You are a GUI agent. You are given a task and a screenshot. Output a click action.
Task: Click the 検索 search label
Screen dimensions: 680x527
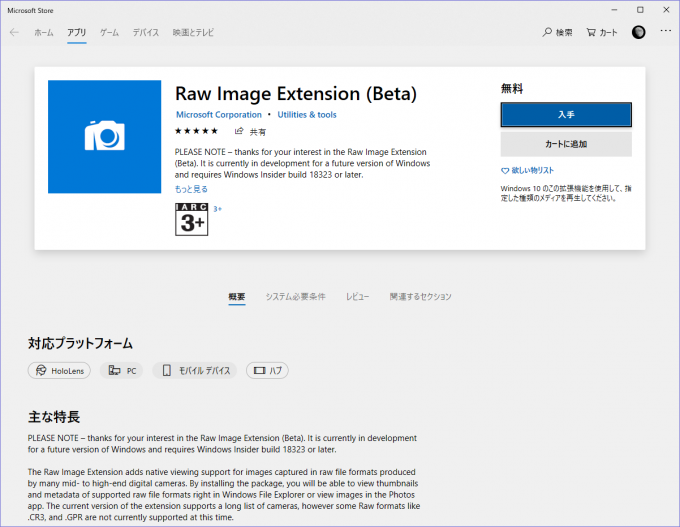click(x=564, y=33)
